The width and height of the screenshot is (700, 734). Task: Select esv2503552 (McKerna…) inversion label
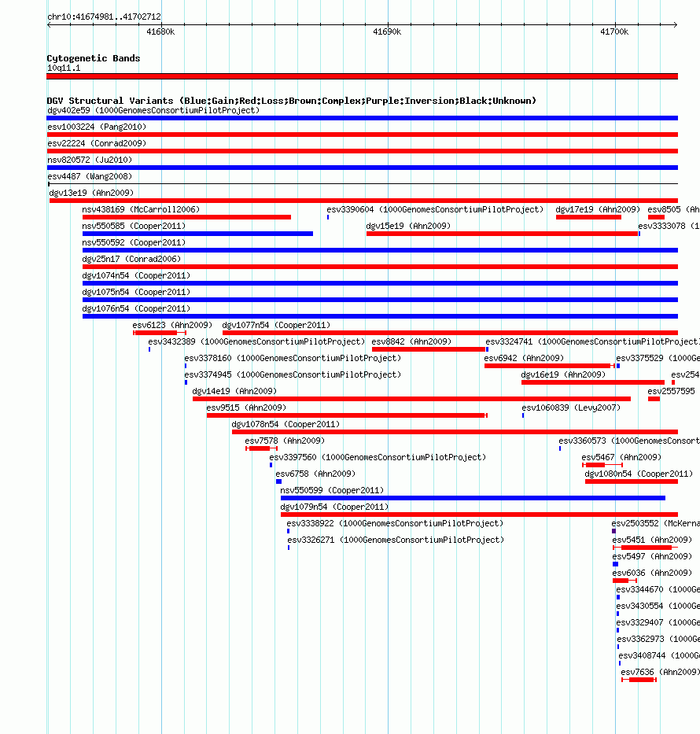coord(655,523)
